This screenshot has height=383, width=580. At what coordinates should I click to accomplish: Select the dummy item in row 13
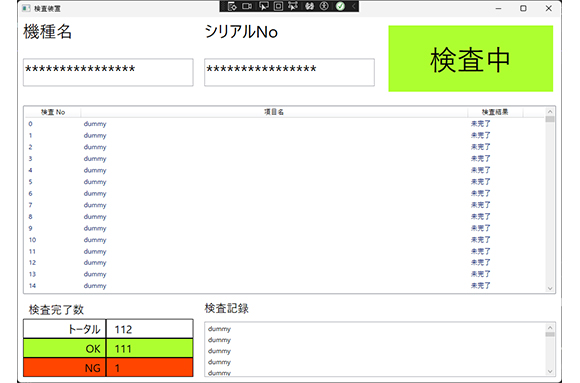pyautogui.click(x=95, y=275)
